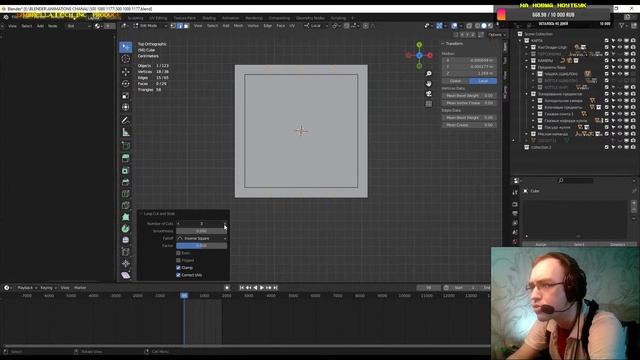Click the Z median coordinate field
The height and width of the screenshot is (360, 640).
pos(469,73)
